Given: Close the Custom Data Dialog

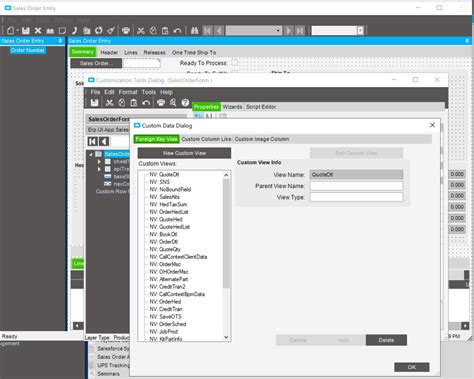Looking at the screenshot, I should tap(432, 125).
